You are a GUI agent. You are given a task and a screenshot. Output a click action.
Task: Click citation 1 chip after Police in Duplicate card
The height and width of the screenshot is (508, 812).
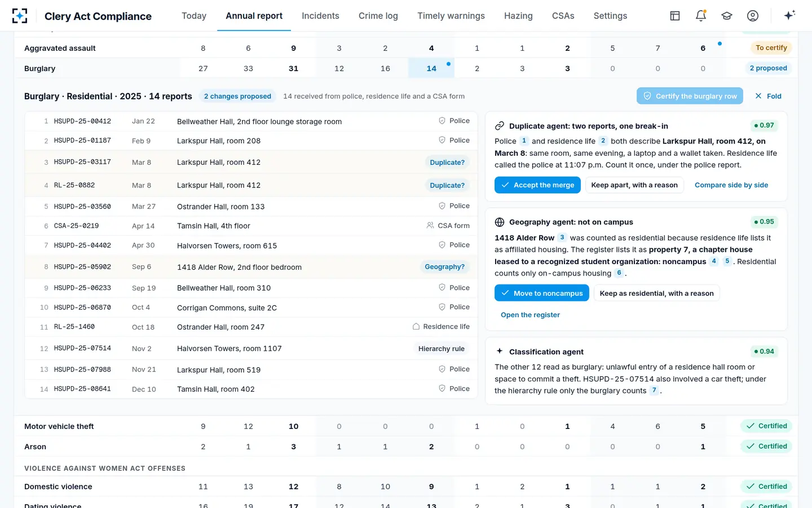pos(524,141)
